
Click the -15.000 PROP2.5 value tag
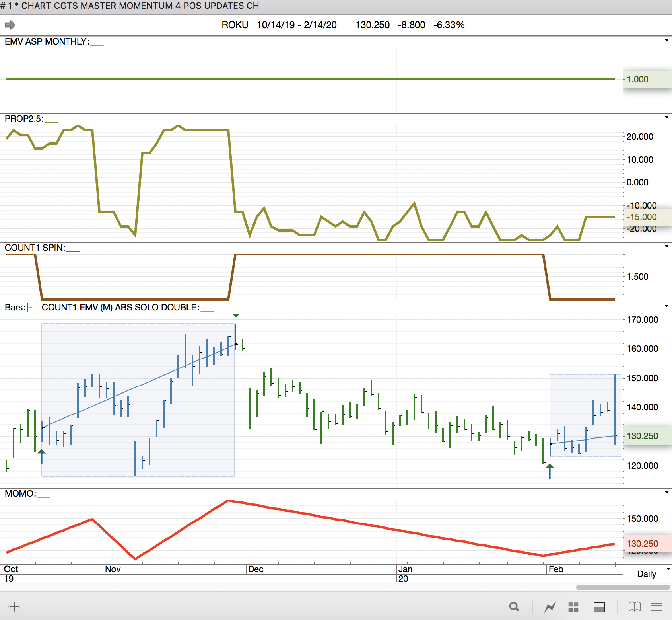[647, 217]
